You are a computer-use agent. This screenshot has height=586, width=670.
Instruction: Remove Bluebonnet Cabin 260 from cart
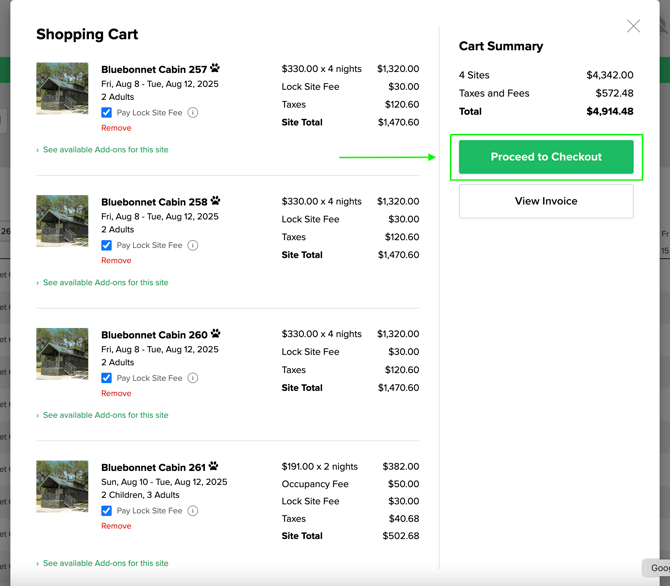click(116, 393)
